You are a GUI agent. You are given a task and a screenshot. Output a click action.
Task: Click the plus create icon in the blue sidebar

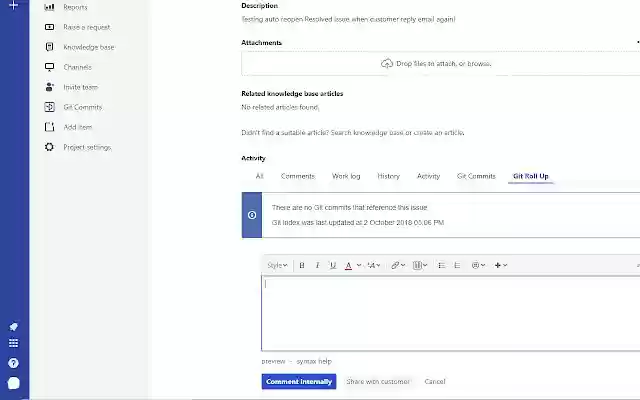(13, 5)
